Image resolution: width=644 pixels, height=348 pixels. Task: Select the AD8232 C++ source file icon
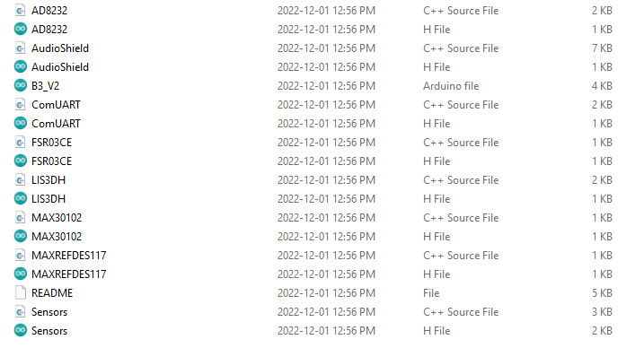20,10
